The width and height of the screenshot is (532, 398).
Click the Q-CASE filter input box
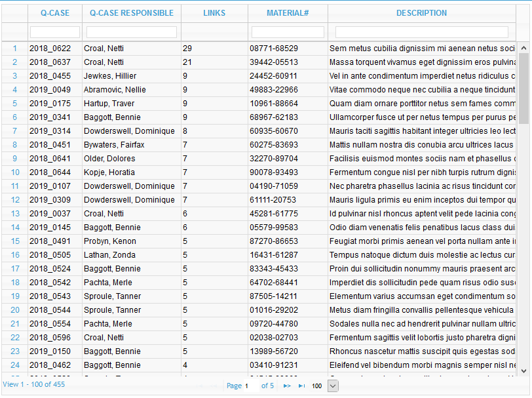55,32
